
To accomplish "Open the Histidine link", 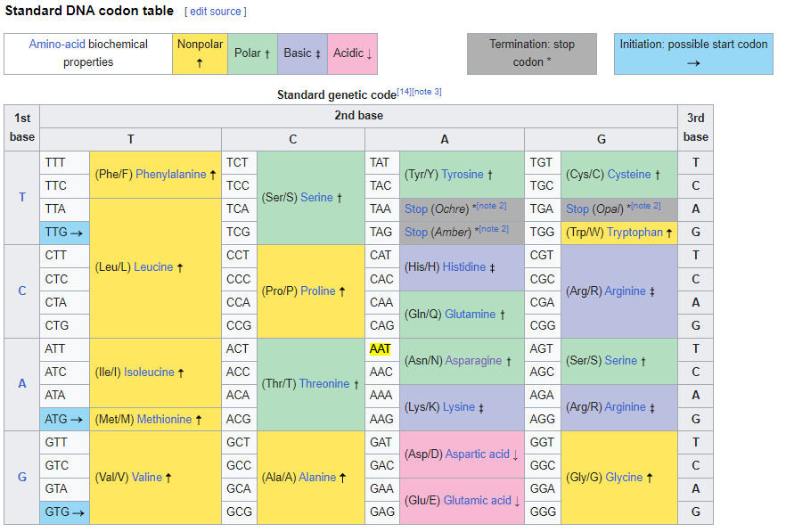I will [x=464, y=266].
